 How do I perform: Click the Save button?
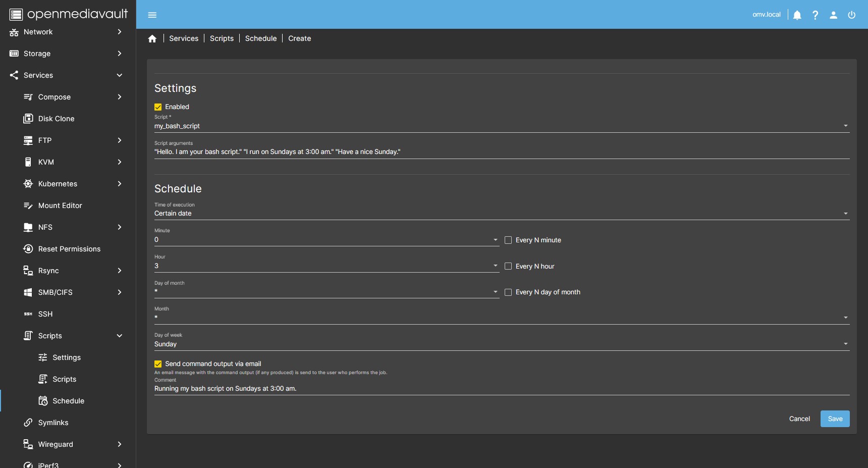(835, 419)
